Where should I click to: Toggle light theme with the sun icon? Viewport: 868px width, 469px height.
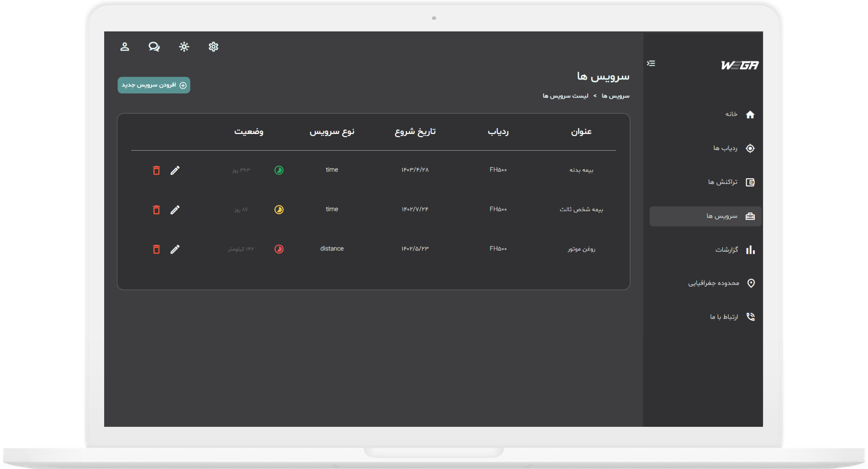[x=184, y=47]
